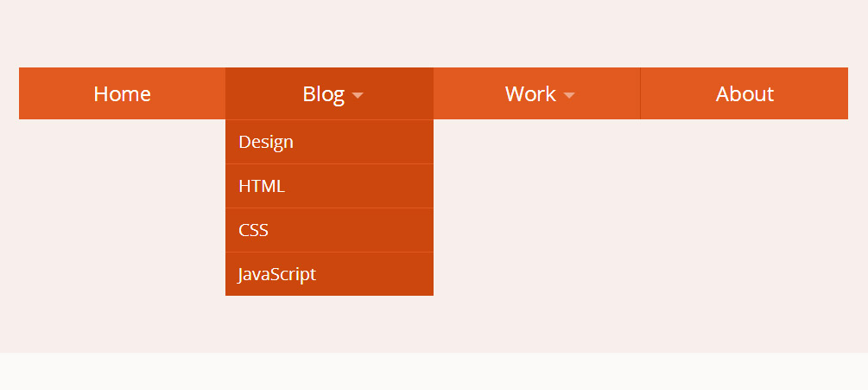Click the word Home in navigation bar
This screenshot has height=390, width=868.
[x=123, y=94]
